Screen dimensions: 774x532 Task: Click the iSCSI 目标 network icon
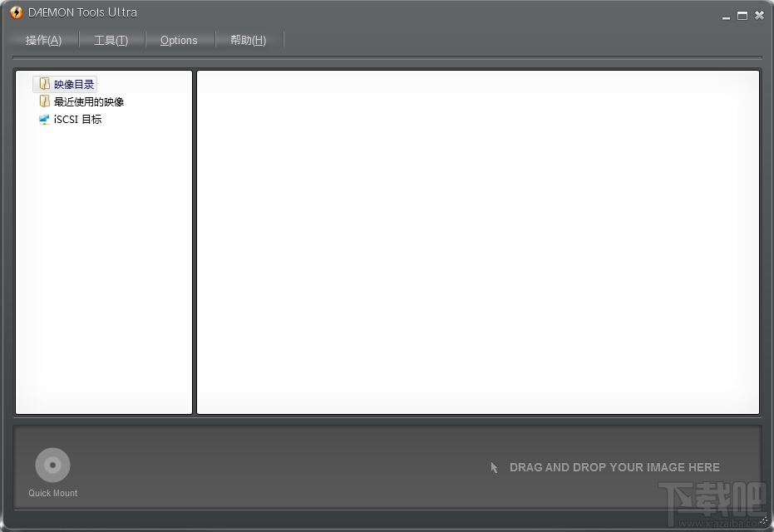(x=44, y=119)
